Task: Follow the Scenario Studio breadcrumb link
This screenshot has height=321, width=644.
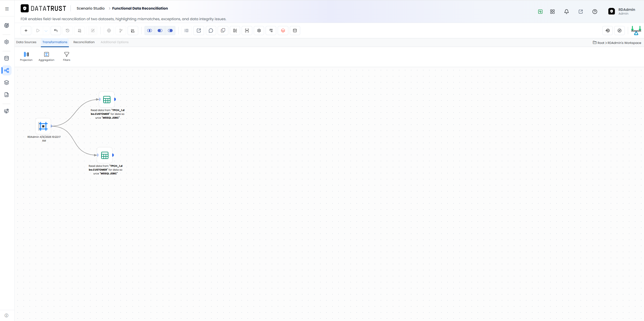Action: pos(91,8)
